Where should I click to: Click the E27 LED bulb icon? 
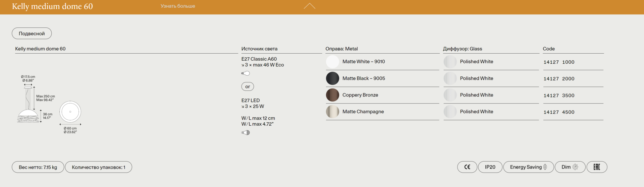click(246, 133)
